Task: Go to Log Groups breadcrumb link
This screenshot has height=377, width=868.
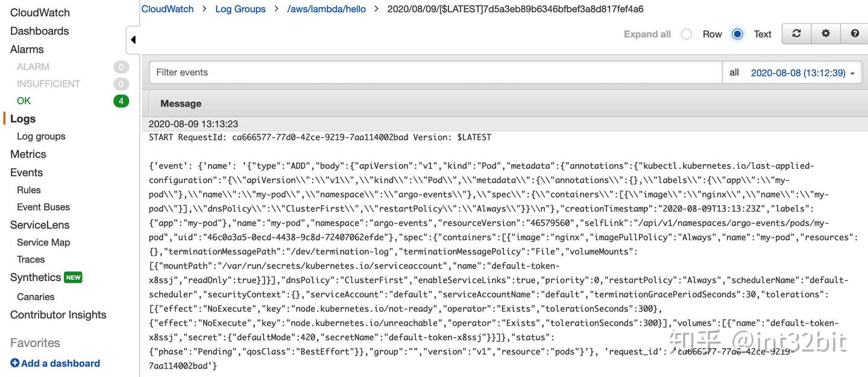Action: pos(241,9)
